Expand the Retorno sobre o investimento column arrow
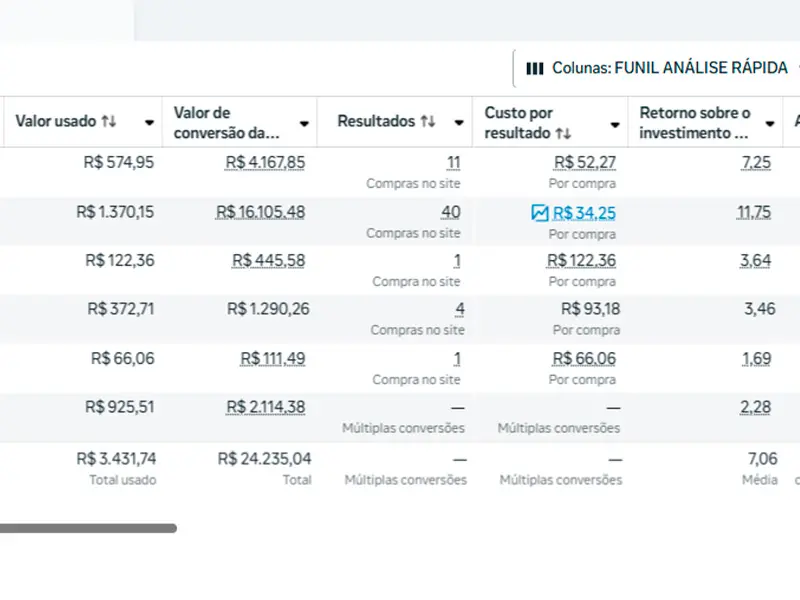The image size is (800, 600). [770, 124]
